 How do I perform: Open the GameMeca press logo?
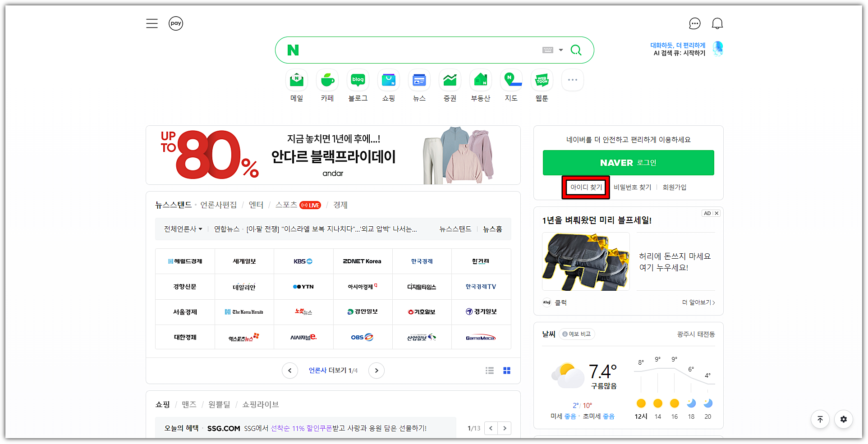[481, 337]
